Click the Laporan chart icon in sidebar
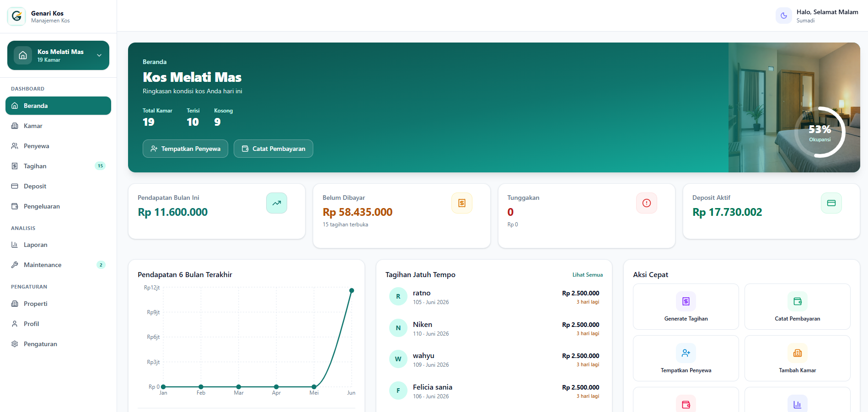The image size is (868, 412). tap(15, 245)
